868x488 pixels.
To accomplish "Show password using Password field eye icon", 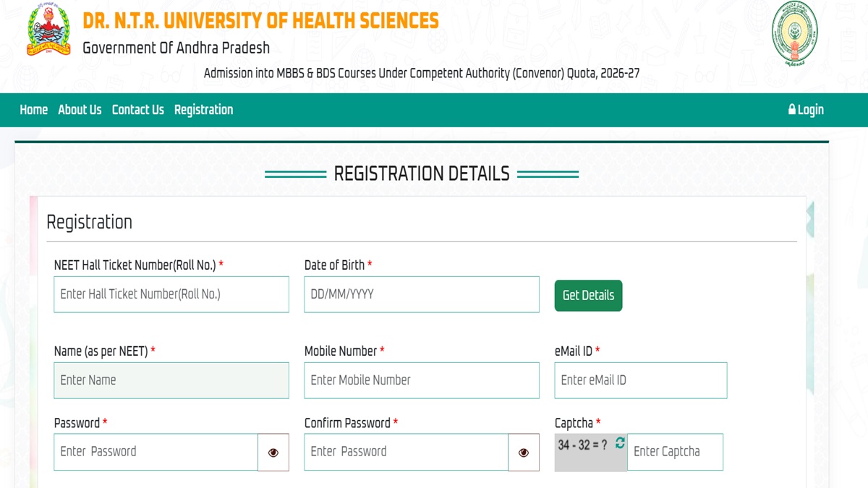I will (273, 453).
